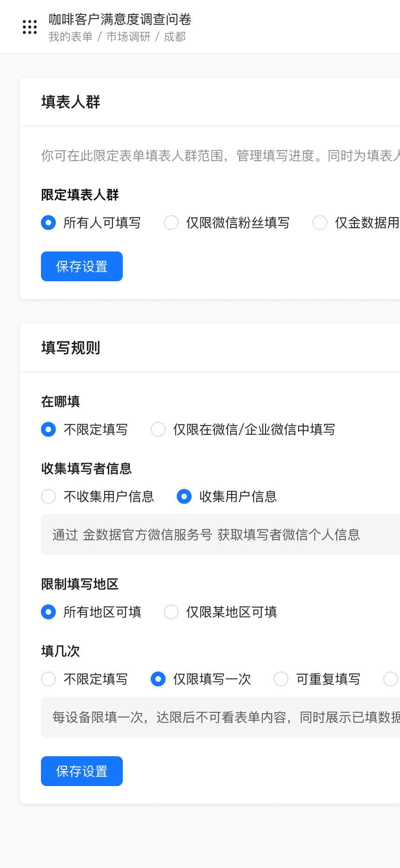Viewport: 400px width, 868px height.
Task: Click the 你可在此限定表单填表人群范围 description
Action: coord(220,156)
